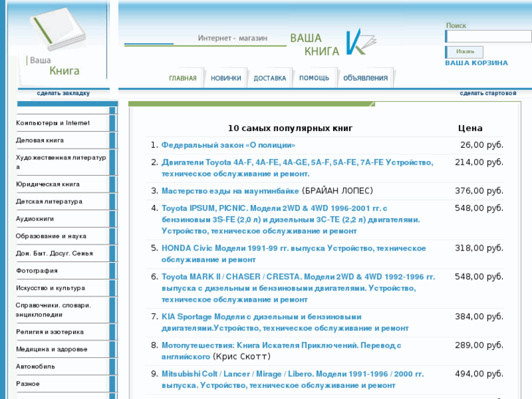
Task: Click the 26,00 руб. price
Action: pyautogui.click(x=482, y=145)
